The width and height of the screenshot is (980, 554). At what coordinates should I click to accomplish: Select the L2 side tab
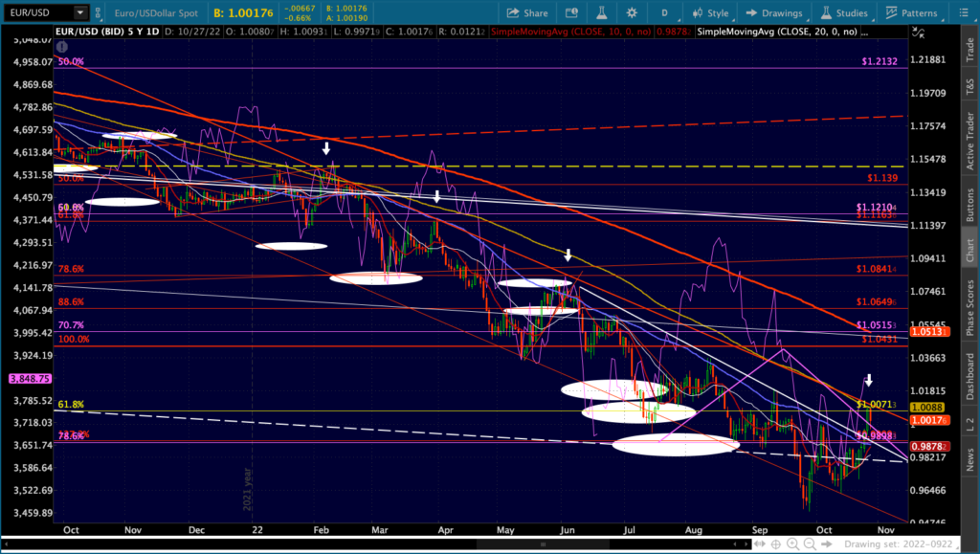click(970, 425)
